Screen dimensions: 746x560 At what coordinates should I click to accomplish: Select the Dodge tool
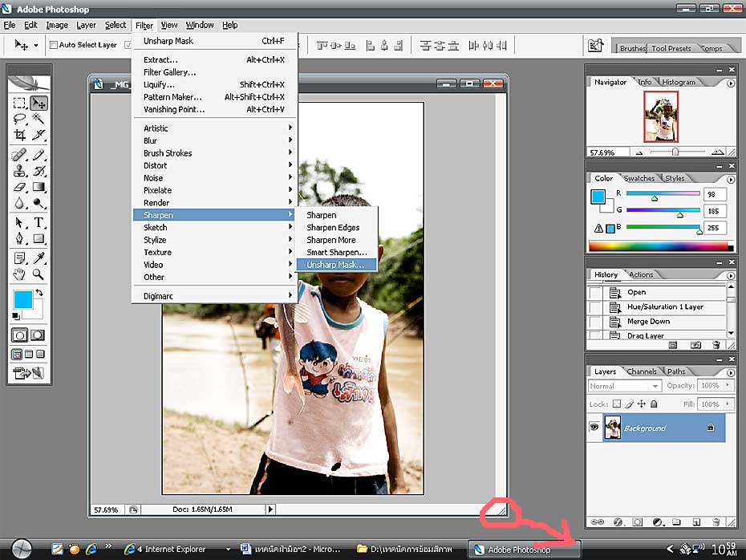click(39, 203)
